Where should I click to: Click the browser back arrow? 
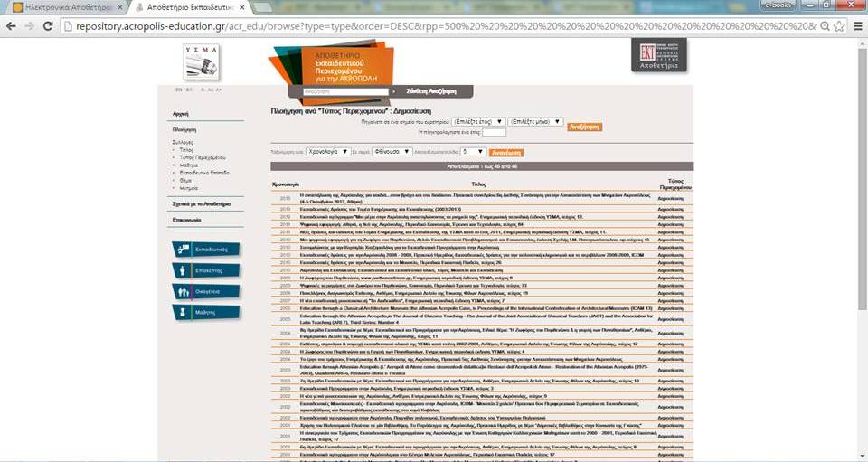coord(12,26)
